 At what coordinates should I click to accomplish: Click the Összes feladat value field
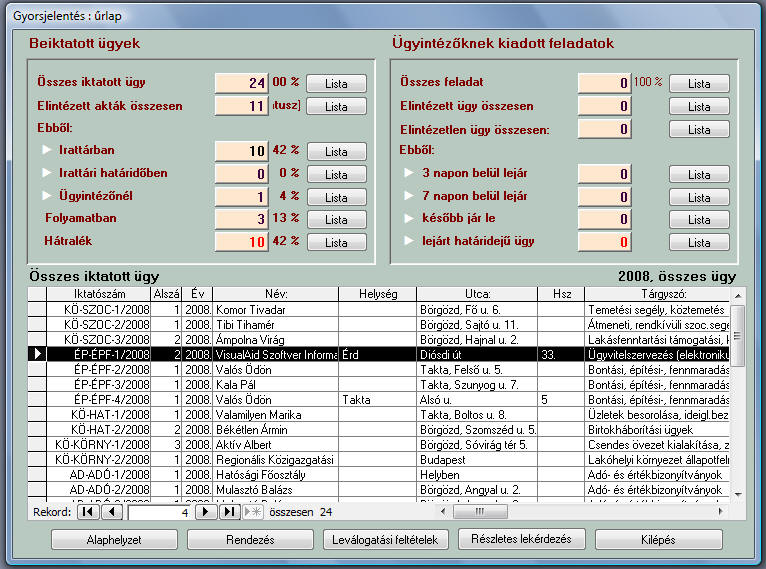(604, 83)
